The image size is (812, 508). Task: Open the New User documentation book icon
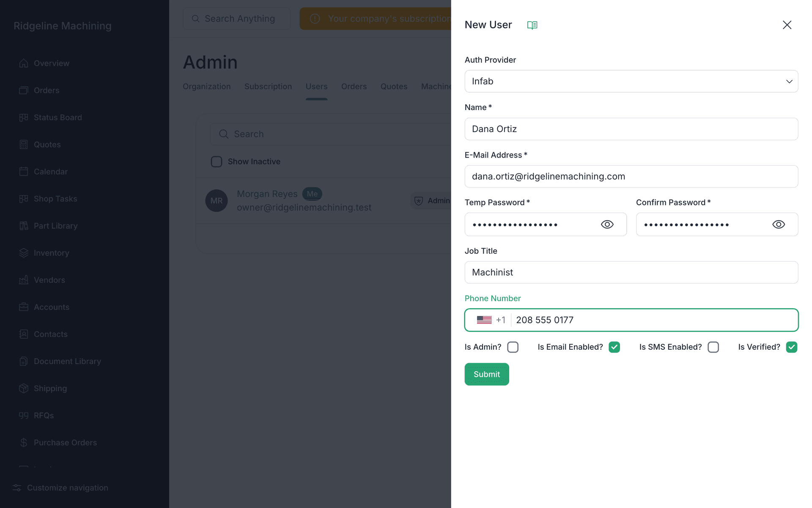tap(532, 25)
